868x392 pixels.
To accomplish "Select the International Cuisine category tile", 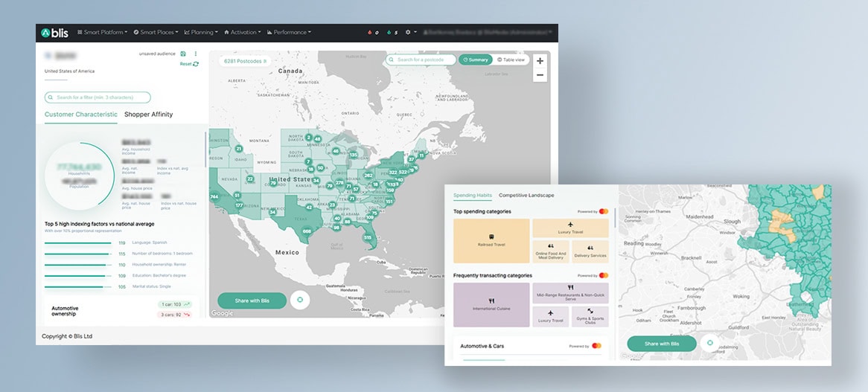I will [491, 304].
